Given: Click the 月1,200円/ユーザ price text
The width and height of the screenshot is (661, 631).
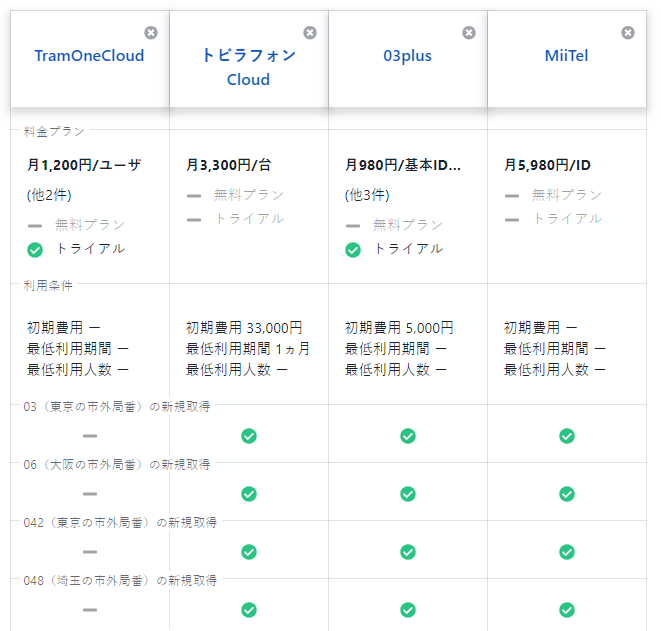Looking at the screenshot, I should click(84, 165).
